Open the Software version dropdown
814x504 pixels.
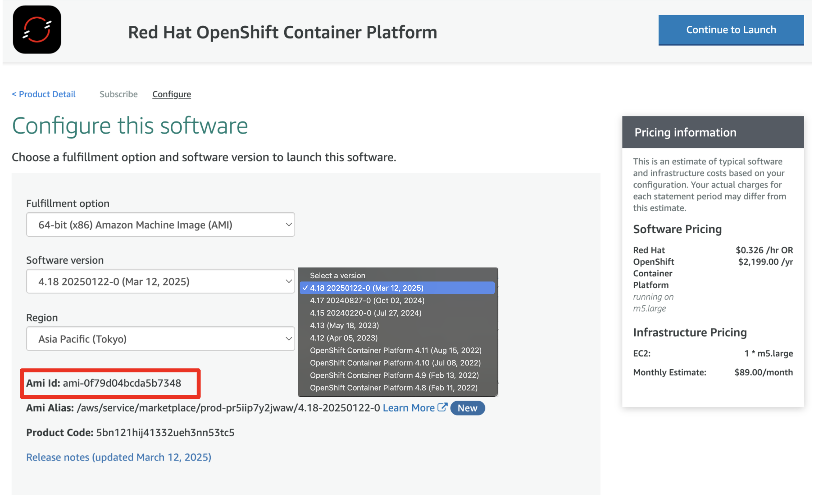pyautogui.click(x=161, y=281)
